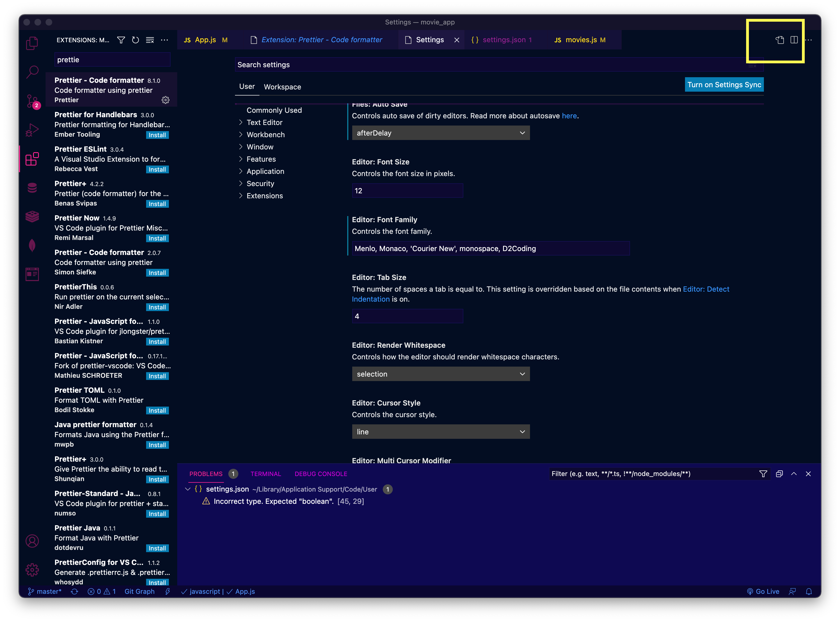
Task: Open the Explorer view in activity bar
Action: [x=32, y=43]
